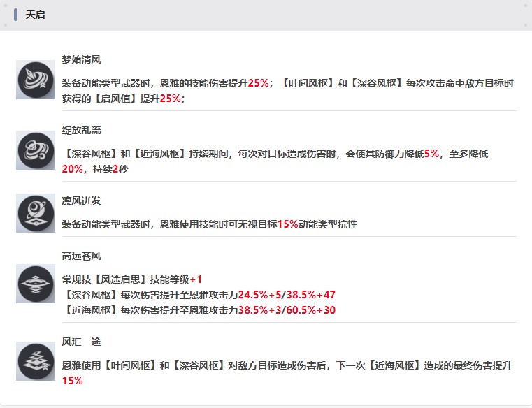Click the line 获得的【启风值】提升25%
Viewport: 532px width, 408px height.
(123, 99)
